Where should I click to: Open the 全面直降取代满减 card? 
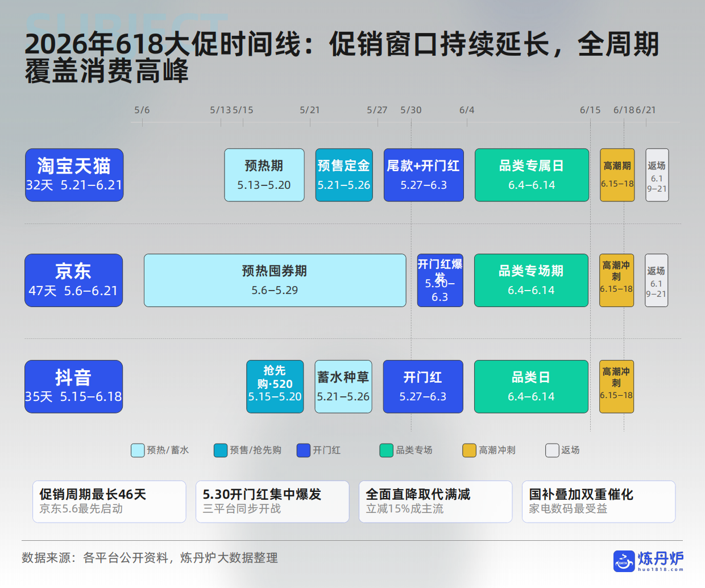(x=436, y=502)
